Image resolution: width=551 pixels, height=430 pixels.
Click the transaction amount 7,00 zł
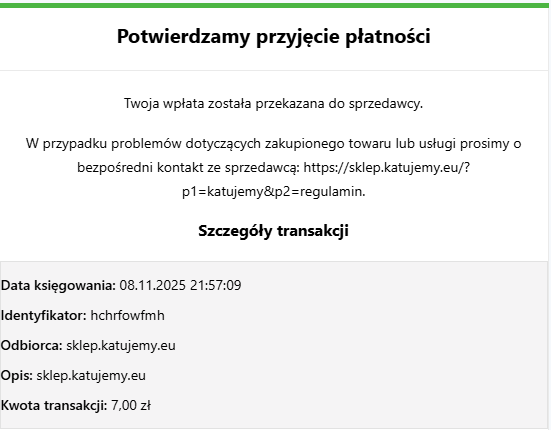coord(131,406)
